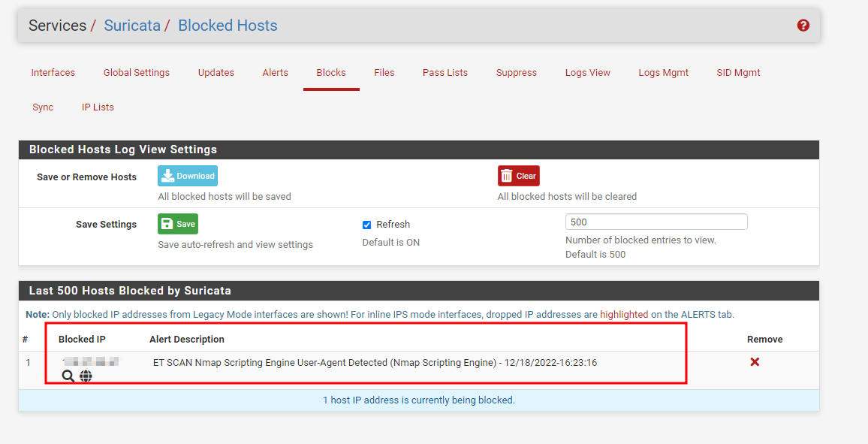Click the ET SCAN Nmap alert description

[375, 363]
